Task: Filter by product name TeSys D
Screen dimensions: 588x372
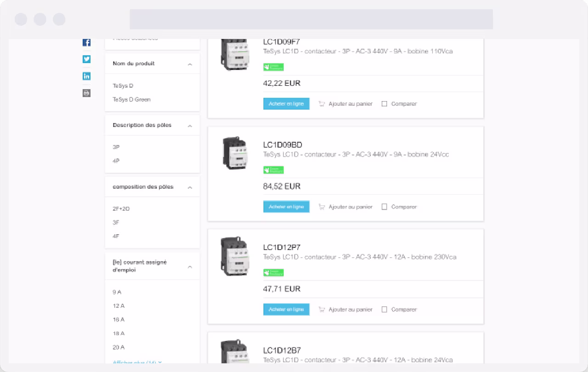Action: click(123, 86)
